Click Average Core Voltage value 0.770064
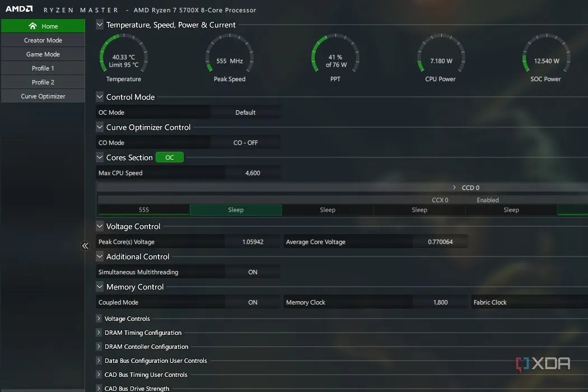The width and height of the screenshot is (588, 392). 440,241
